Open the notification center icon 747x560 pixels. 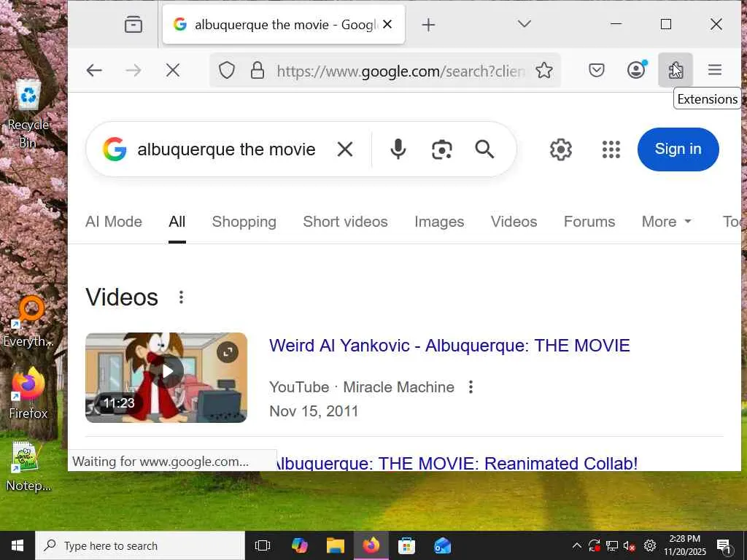(x=724, y=546)
